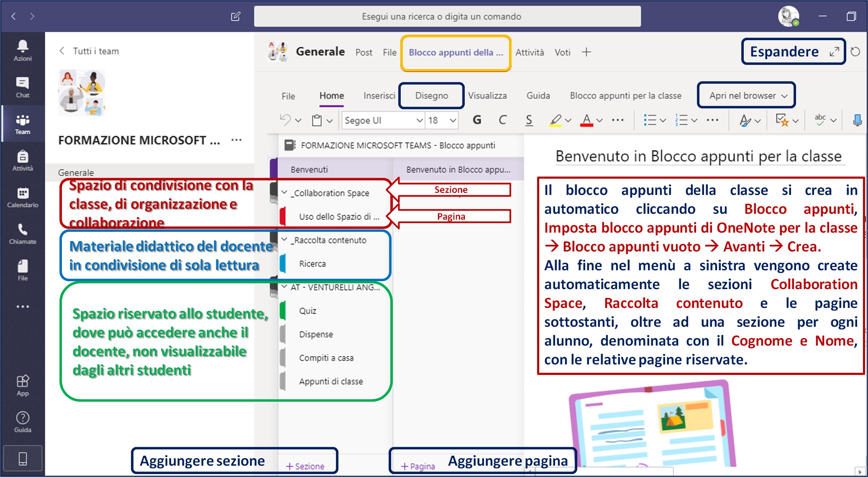
Task: Open Attività in the left sidebar
Action: click(x=23, y=160)
